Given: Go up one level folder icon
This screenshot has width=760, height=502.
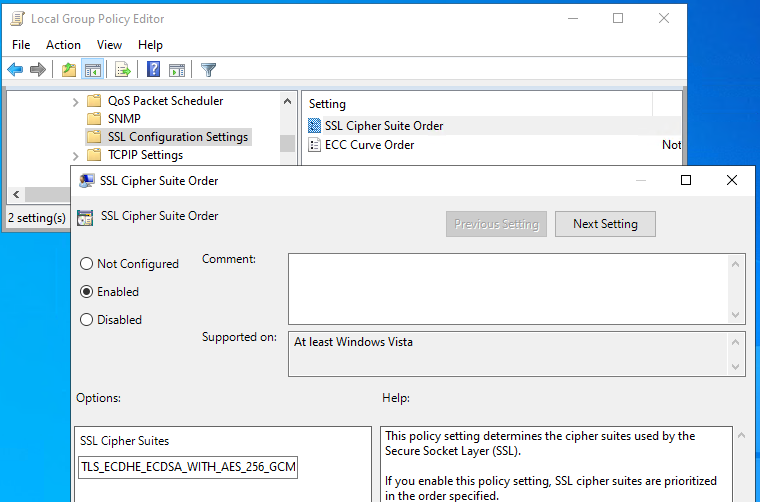Looking at the screenshot, I should point(69,70).
